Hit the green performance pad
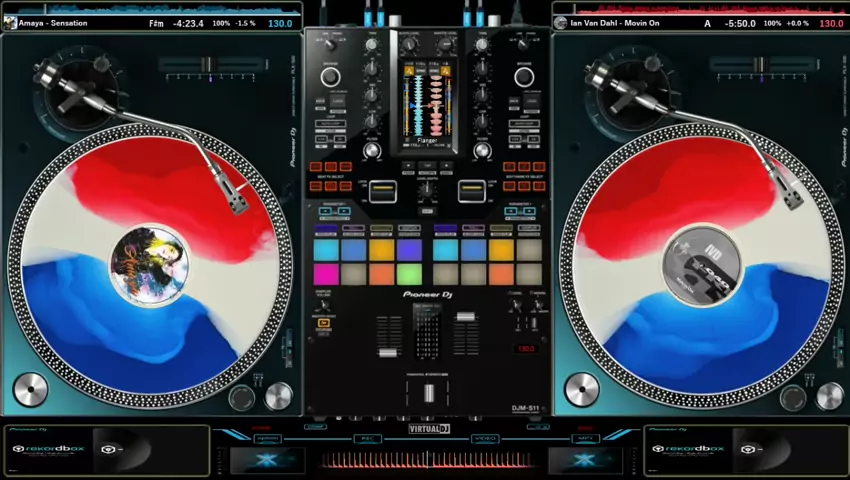The width and height of the screenshot is (850, 480). tap(409, 274)
